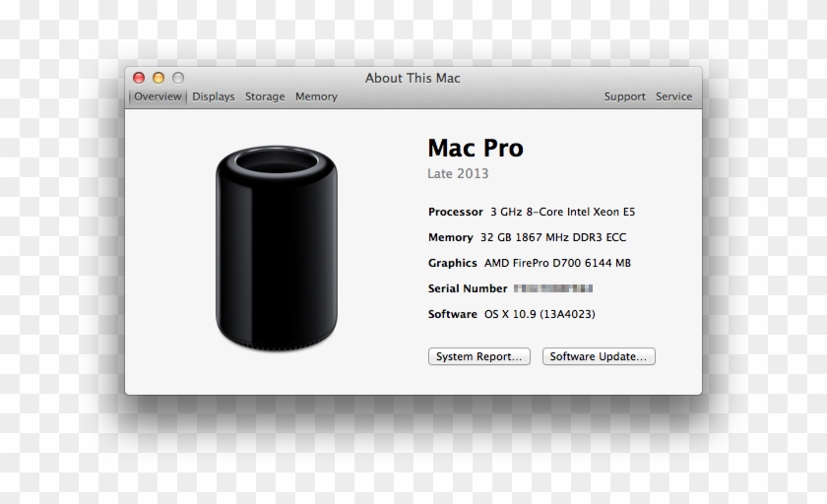Click the Late 2013 model text

pos(458,174)
